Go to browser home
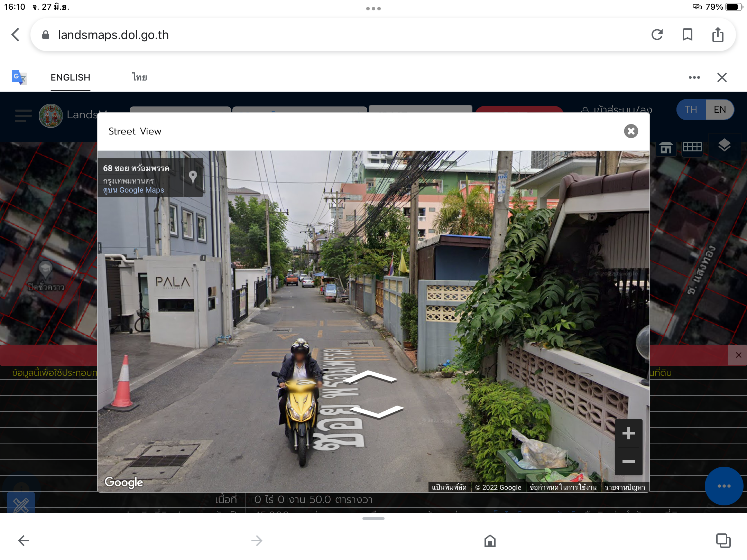Viewport: 747px width, 560px height. tap(490, 540)
